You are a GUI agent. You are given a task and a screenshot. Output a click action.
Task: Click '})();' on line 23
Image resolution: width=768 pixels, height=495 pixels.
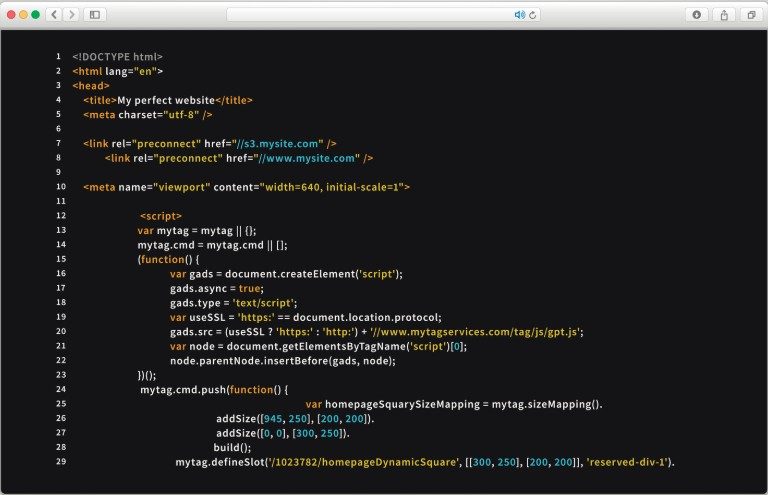147,376
